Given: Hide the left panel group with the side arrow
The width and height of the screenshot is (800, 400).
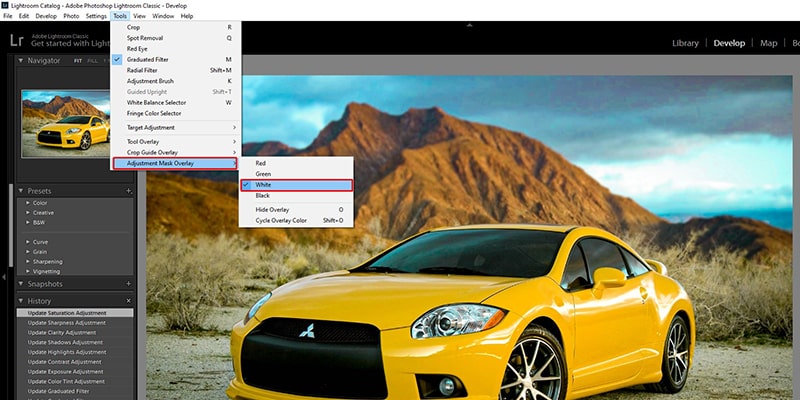Looking at the screenshot, I should tap(4, 277).
